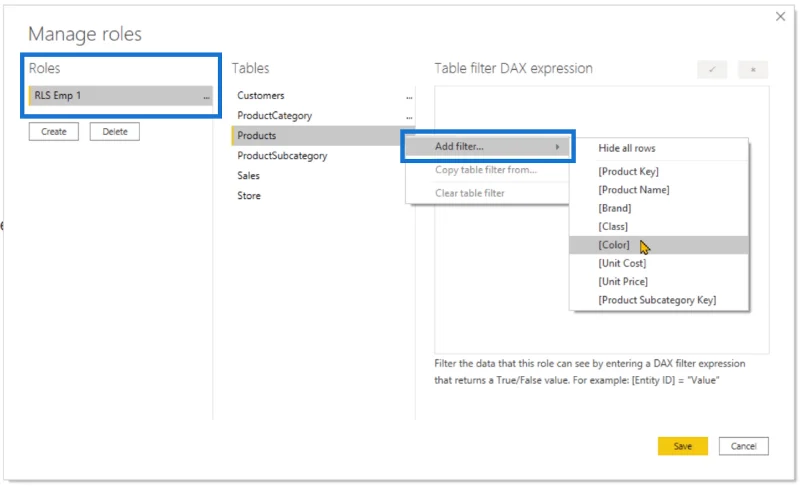Add filter on [Unit Price] column
Screen dimensions: 800x488
coord(659,281)
